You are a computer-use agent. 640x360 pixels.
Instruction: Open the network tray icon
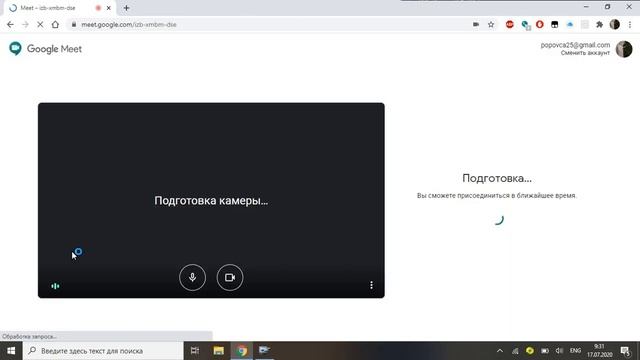click(515, 351)
